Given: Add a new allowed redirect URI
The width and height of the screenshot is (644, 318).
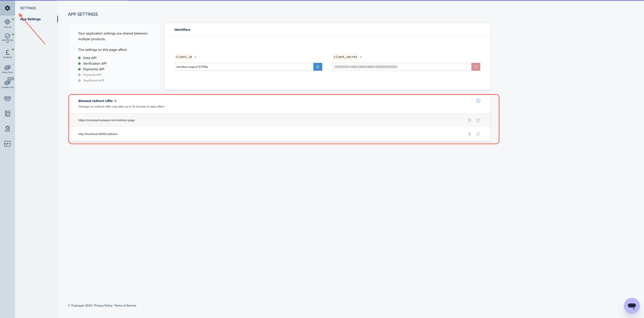Looking at the screenshot, I should (x=478, y=101).
